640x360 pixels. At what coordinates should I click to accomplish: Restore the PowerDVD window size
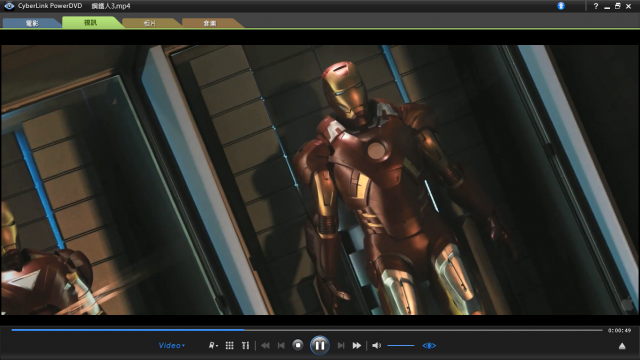[x=618, y=6]
